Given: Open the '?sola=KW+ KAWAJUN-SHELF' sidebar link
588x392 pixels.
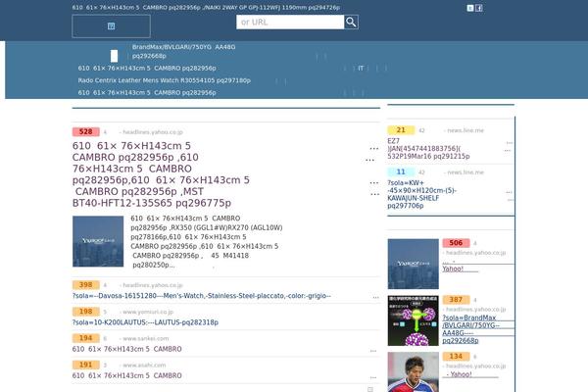Looking at the screenshot, I should (421, 194).
